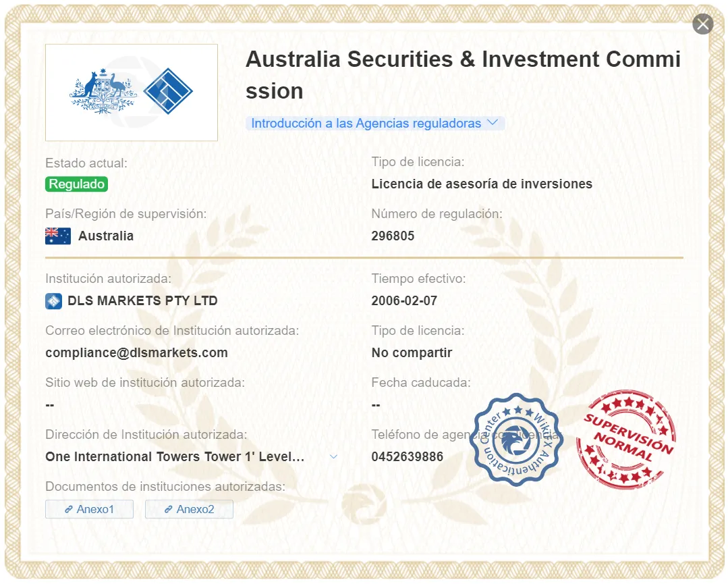This screenshot has width=728, height=584.
Task: Click the link icon in Anexo1
Action: [x=68, y=510]
